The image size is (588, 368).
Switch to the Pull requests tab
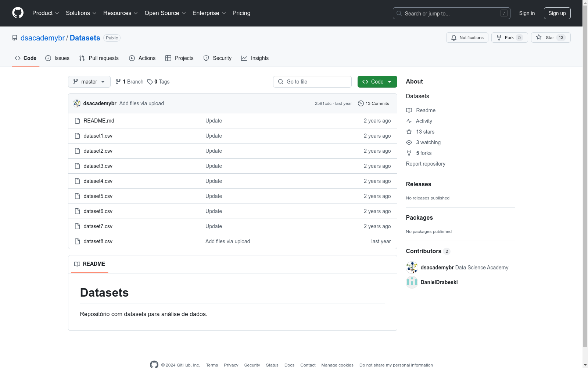point(99,58)
